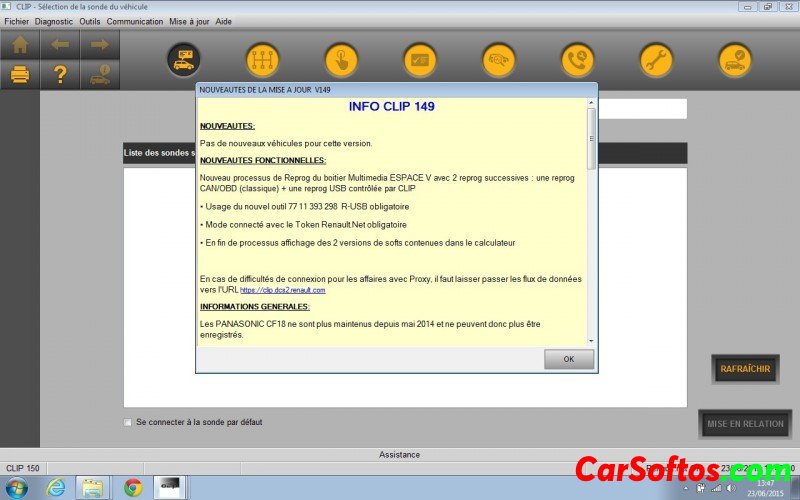
Task: Select the phone assistance step icon
Action: coord(577,59)
